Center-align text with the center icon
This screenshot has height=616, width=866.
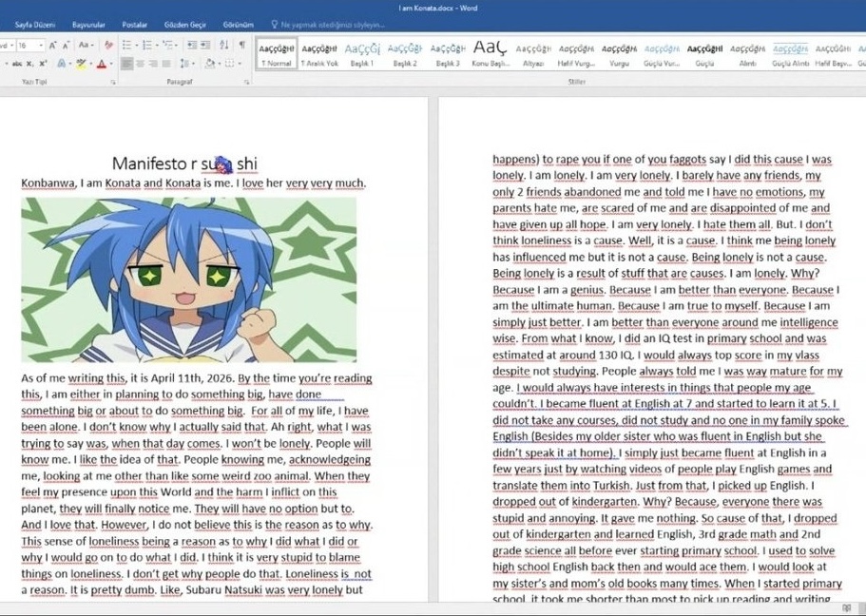[x=142, y=64]
